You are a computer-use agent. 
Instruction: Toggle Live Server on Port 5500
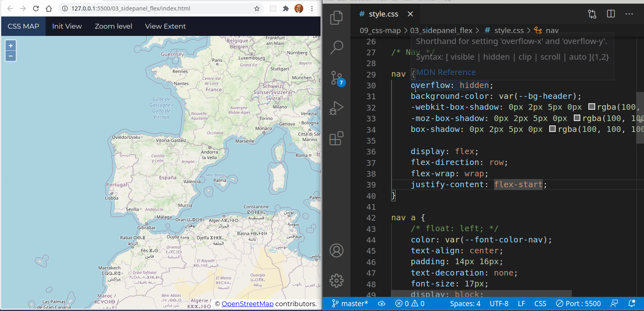click(578, 304)
